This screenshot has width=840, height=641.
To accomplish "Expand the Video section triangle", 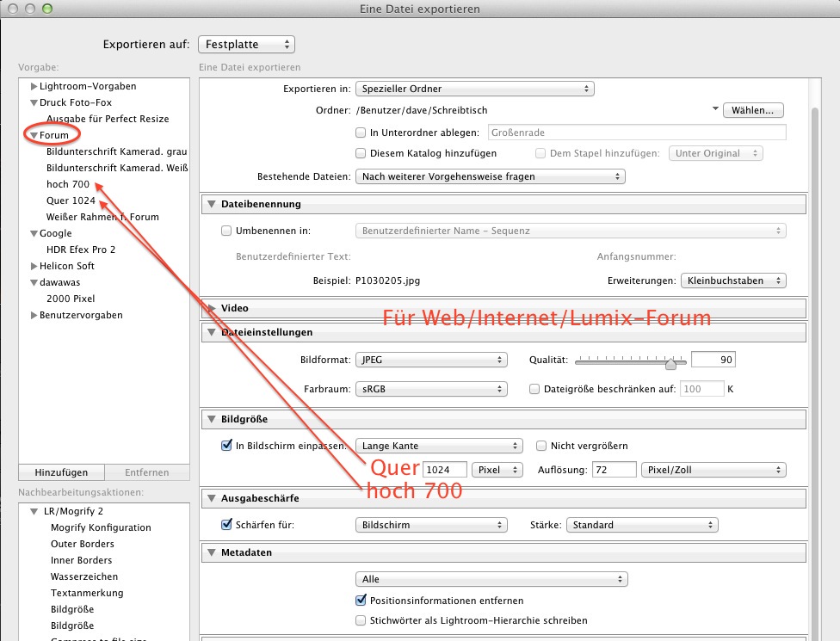I will point(212,308).
